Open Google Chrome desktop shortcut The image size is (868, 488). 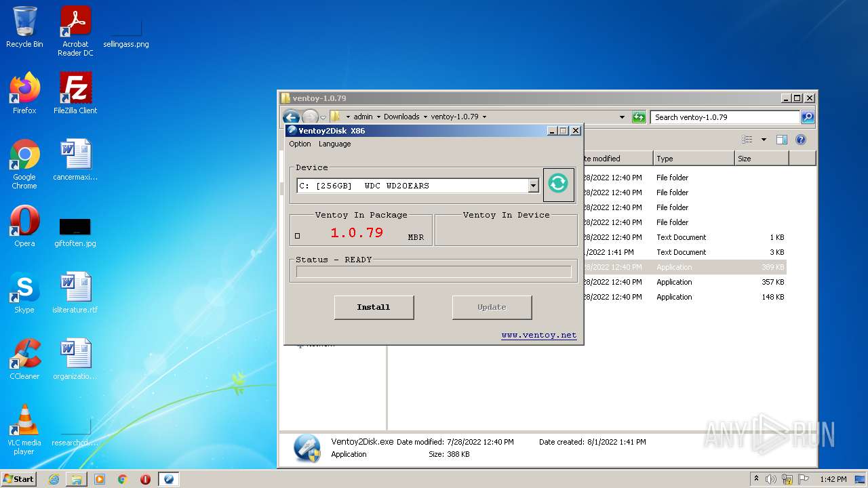tap(24, 164)
